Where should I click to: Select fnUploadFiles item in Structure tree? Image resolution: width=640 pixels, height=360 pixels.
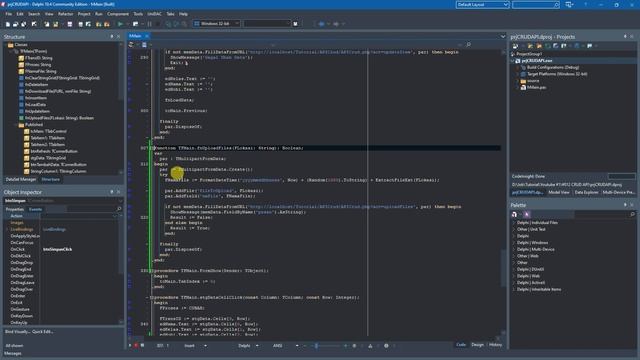[59, 118]
